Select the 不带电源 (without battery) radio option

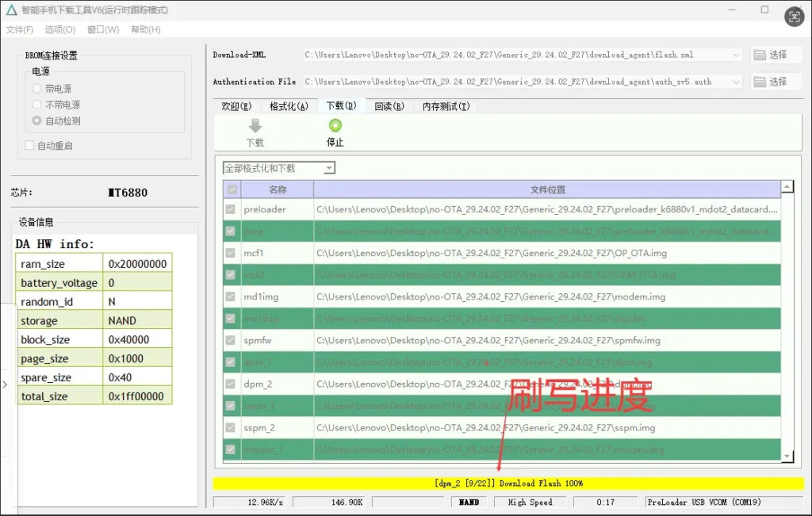[x=36, y=105]
